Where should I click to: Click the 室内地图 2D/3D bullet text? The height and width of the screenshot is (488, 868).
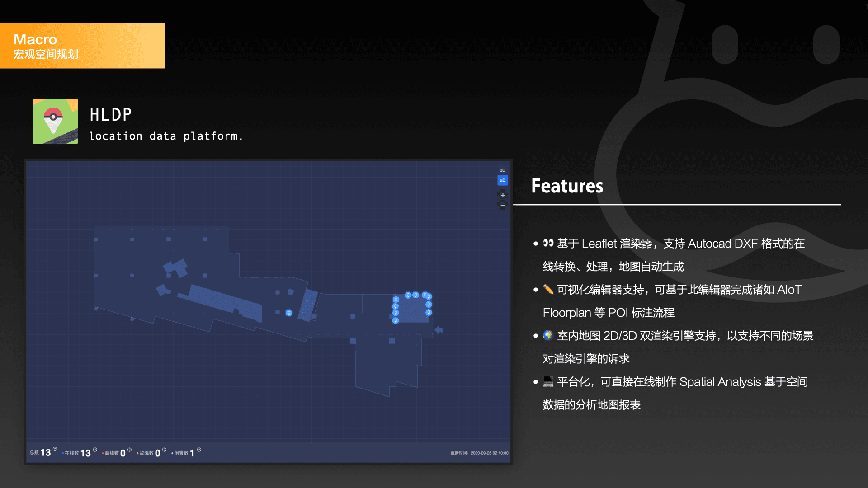coord(678,347)
